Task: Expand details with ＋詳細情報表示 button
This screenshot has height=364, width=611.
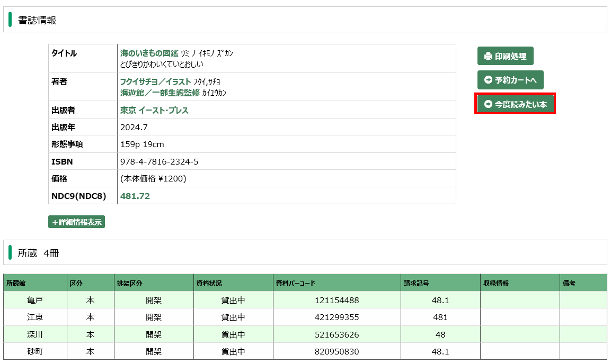Action: pos(76,222)
